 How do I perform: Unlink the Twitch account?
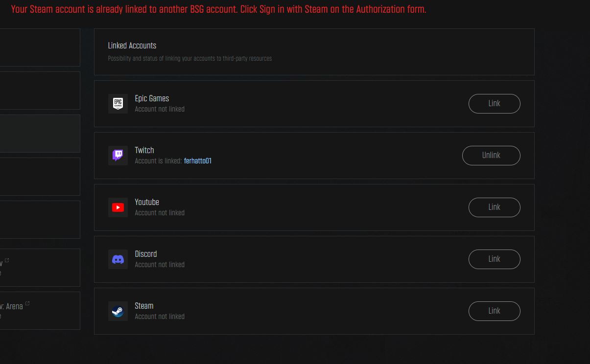pyautogui.click(x=491, y=156)
